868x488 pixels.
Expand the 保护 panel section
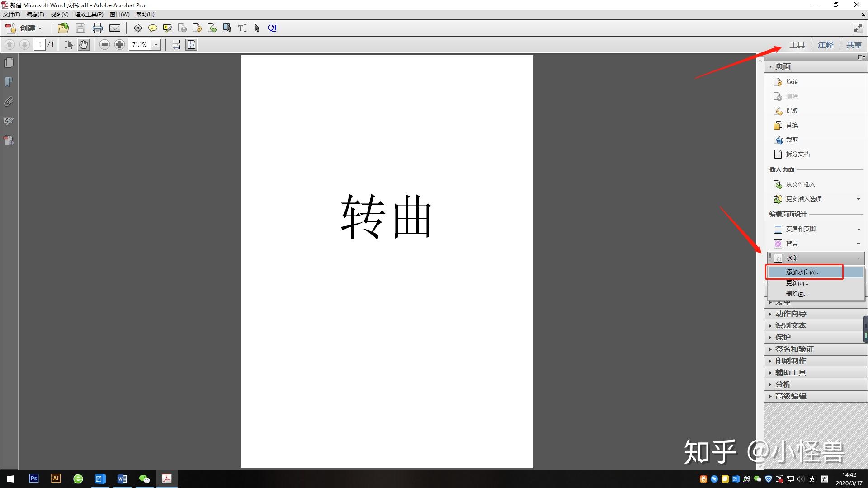(x=783, y=337)
